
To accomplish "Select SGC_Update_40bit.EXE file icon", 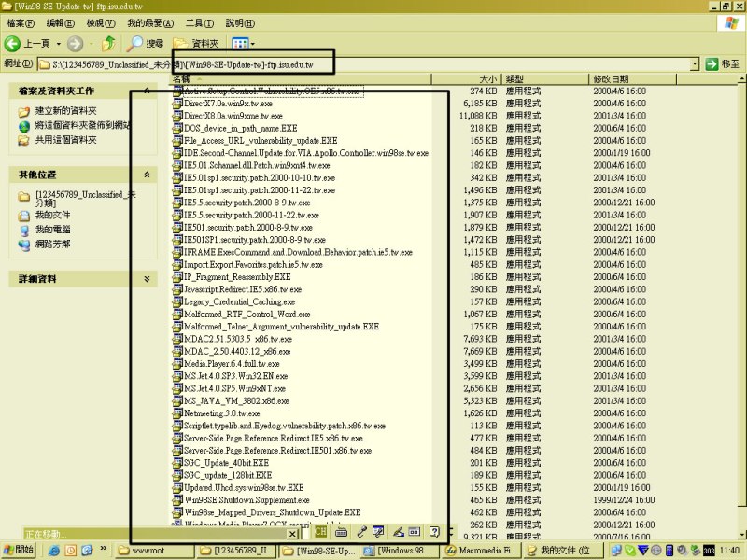I will (x=177, y=463).
